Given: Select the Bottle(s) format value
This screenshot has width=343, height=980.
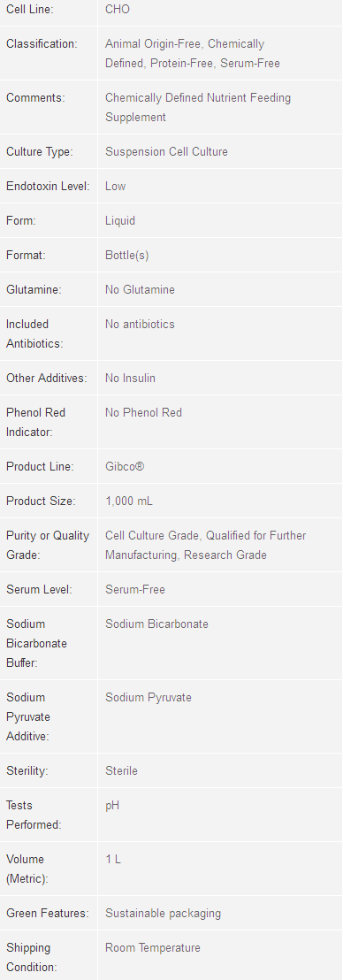Looking at the screenshot, I should click(x=126, y=255).
